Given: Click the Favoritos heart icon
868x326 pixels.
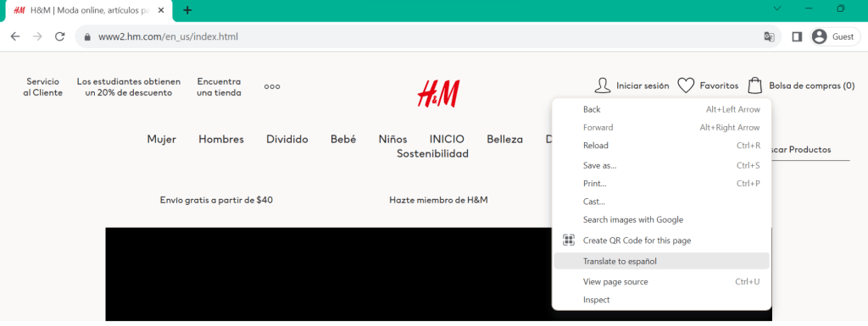Looking at the screenshot, I should tap(686, 86).
